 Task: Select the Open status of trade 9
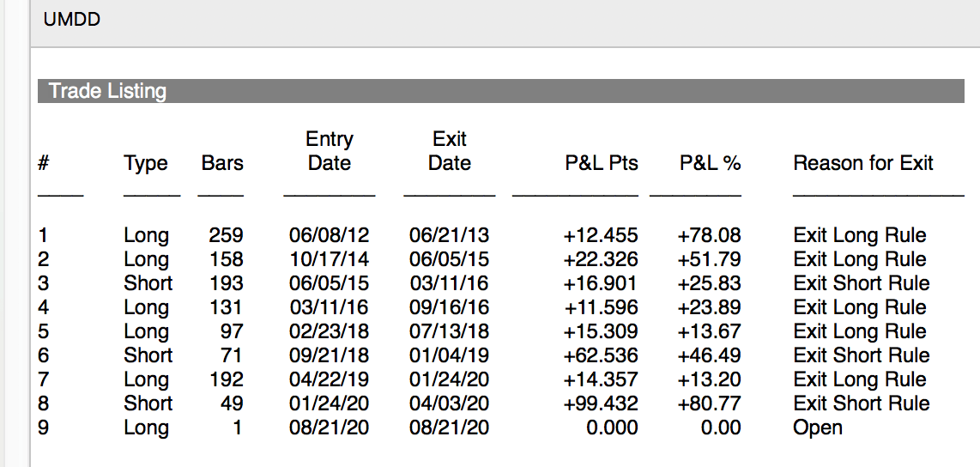point(818,428)
